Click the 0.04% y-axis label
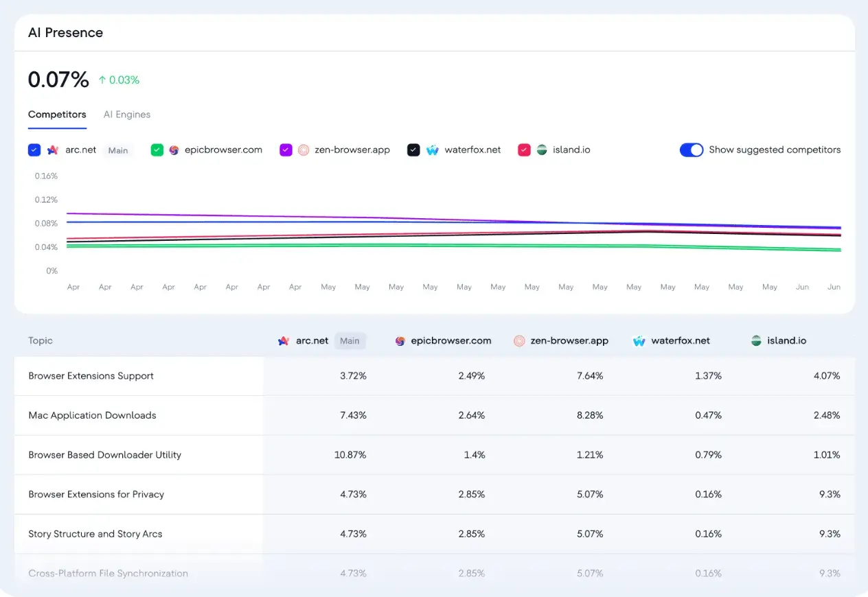The width and height of the screenshot is (868, 597). pos(46,247)
